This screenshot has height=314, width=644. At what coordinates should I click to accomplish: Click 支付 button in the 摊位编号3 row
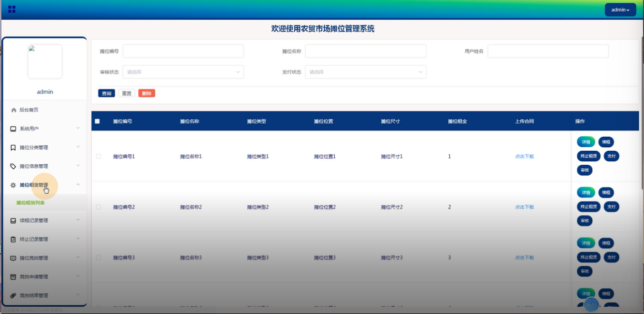pyautogui.click(x=611, y=257)
